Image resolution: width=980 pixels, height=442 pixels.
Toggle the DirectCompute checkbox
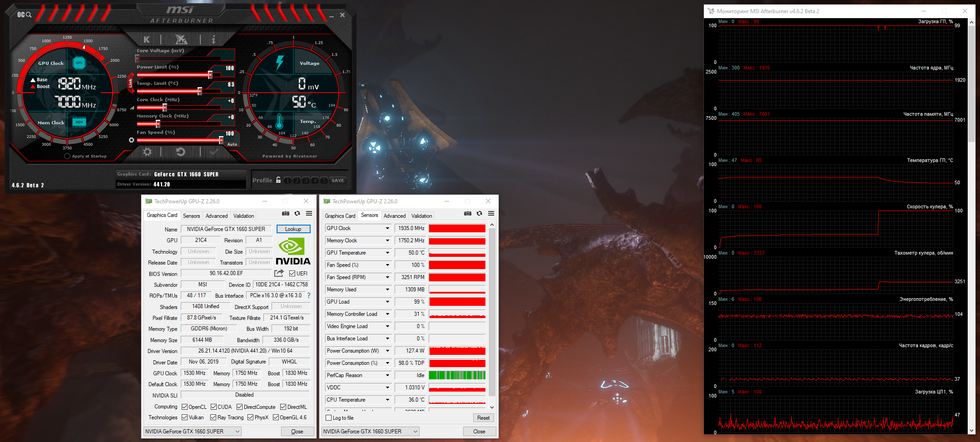[x=239, y=407]
